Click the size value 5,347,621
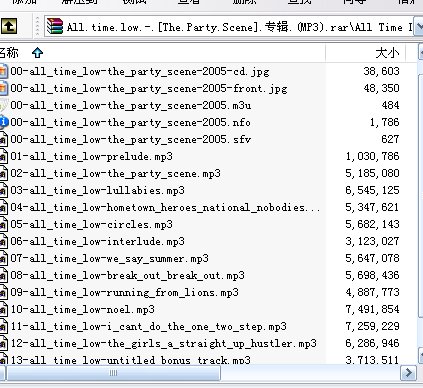 click(372, 207)
